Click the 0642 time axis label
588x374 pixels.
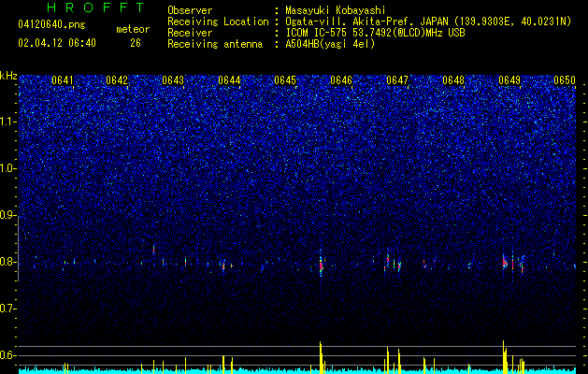(117, 80)
